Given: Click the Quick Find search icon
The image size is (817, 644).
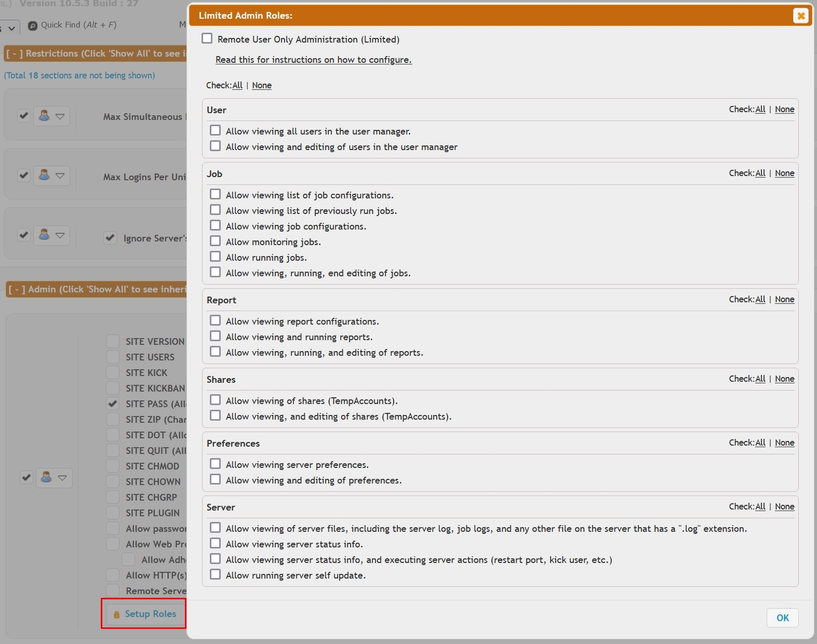Looking at the screenshot, I should click(32, 25).
